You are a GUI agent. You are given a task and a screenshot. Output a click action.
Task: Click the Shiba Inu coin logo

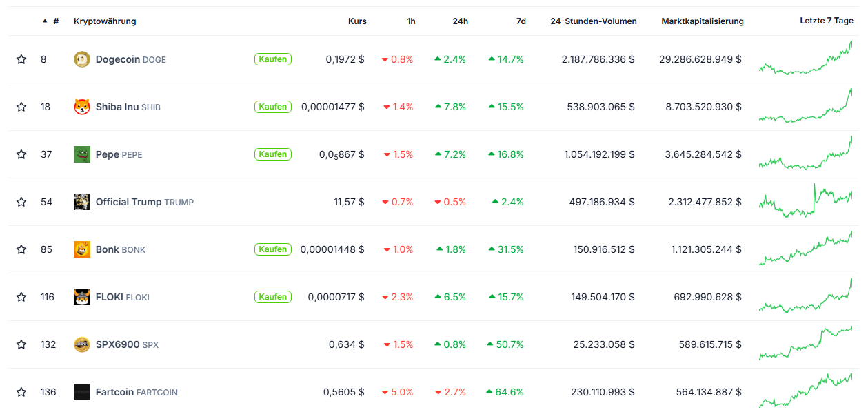(x=82, y=107)
